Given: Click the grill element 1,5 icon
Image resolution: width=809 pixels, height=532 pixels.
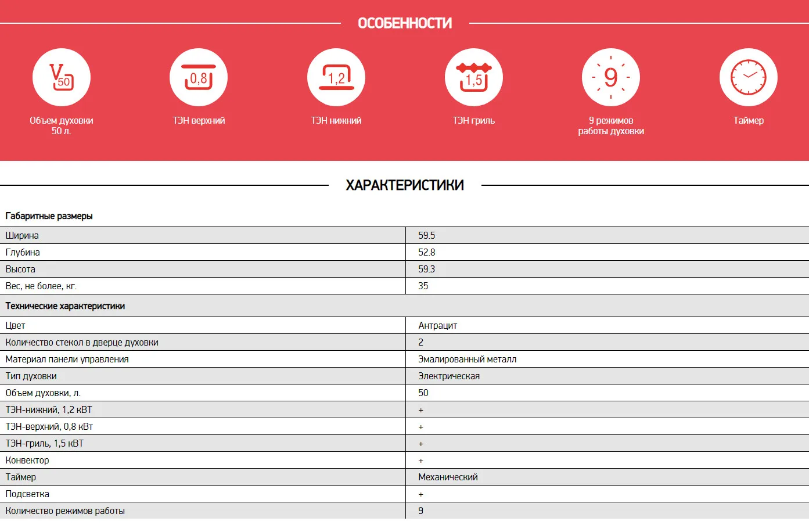Looking at the screenshot, I should (x=474, y=77).
